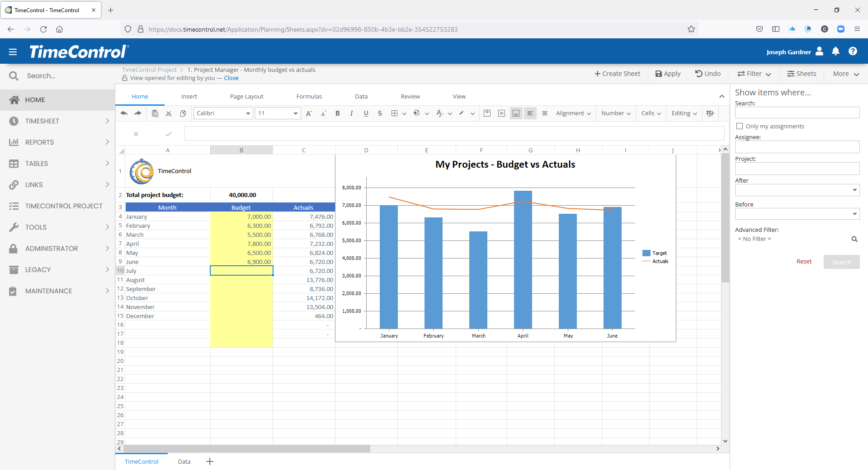Image resolution: width=868 pixels, height=470 pixels.
Task: Toggle underline formatting
Action: (366, 113)
